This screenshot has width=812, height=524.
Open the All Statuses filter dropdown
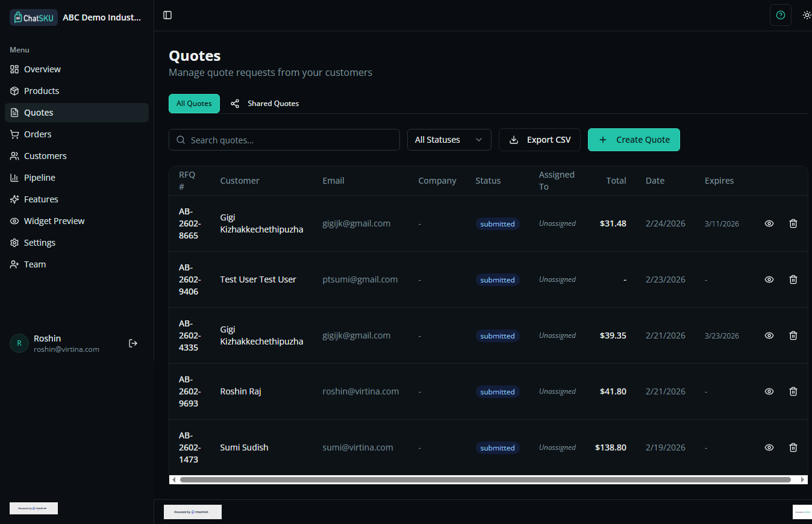point(449,139)
